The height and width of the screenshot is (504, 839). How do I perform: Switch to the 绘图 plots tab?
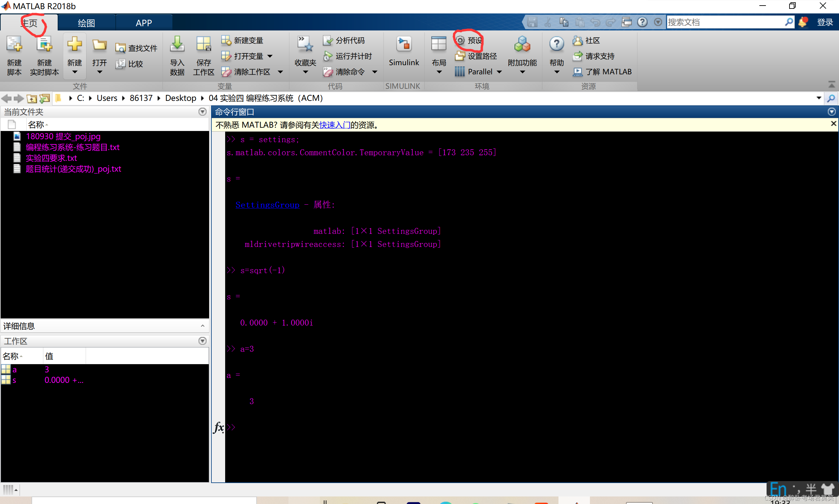[86, 23]
